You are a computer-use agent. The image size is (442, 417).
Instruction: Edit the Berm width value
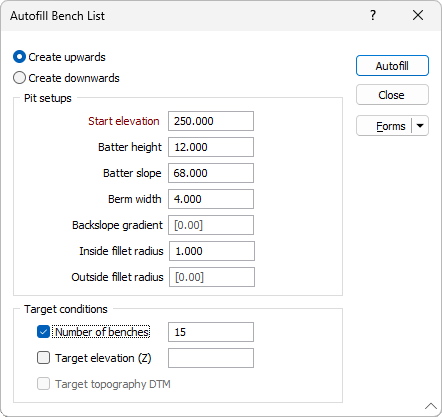pos(211,199)
